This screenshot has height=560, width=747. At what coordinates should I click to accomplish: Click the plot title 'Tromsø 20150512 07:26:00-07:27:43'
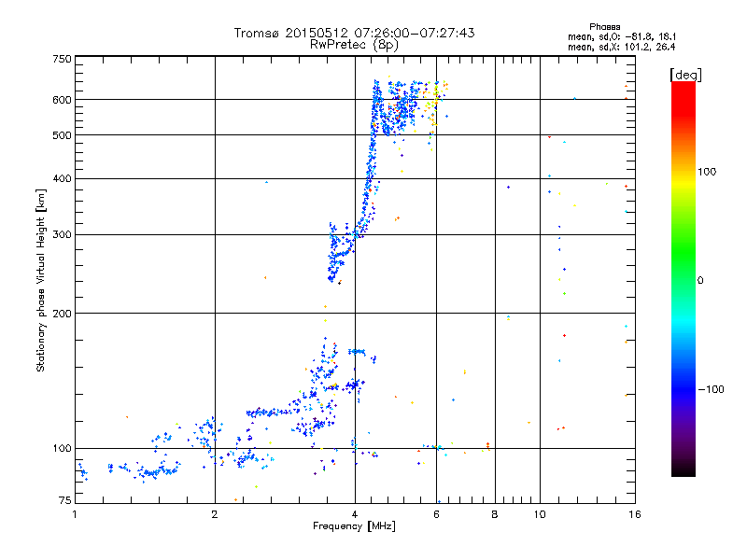(x=355, y=33)
